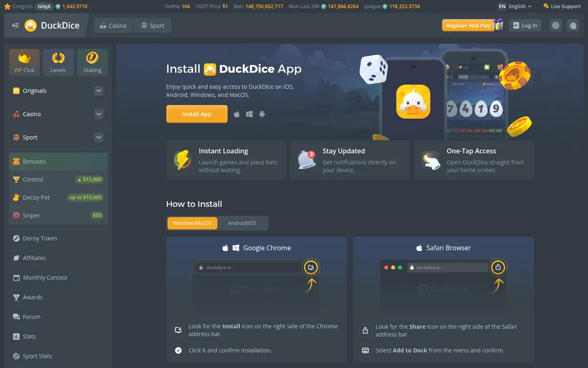Click the share icon beside 'Look for the Share'
Screen dimensions: 588x368
tap(365, 330)
